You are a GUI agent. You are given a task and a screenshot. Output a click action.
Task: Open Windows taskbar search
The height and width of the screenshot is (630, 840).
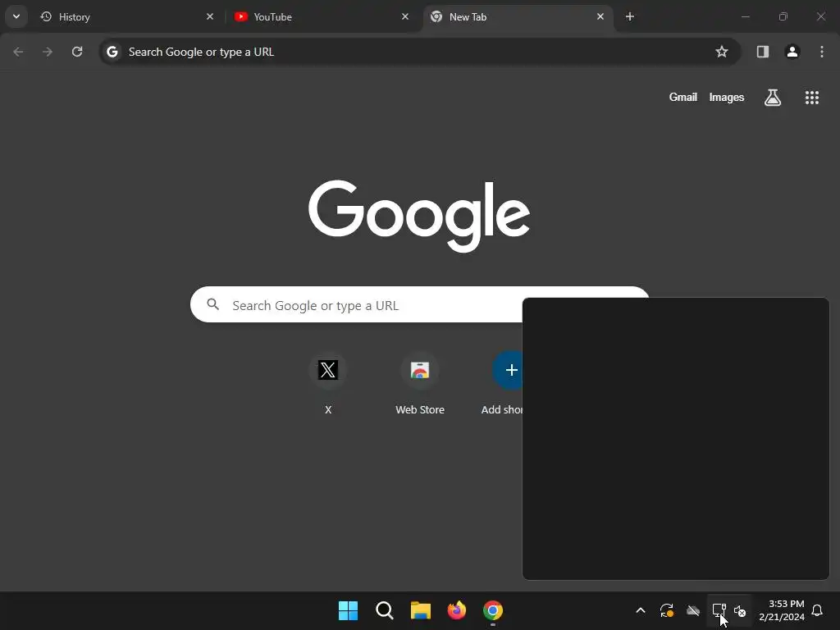click(385, 610)
